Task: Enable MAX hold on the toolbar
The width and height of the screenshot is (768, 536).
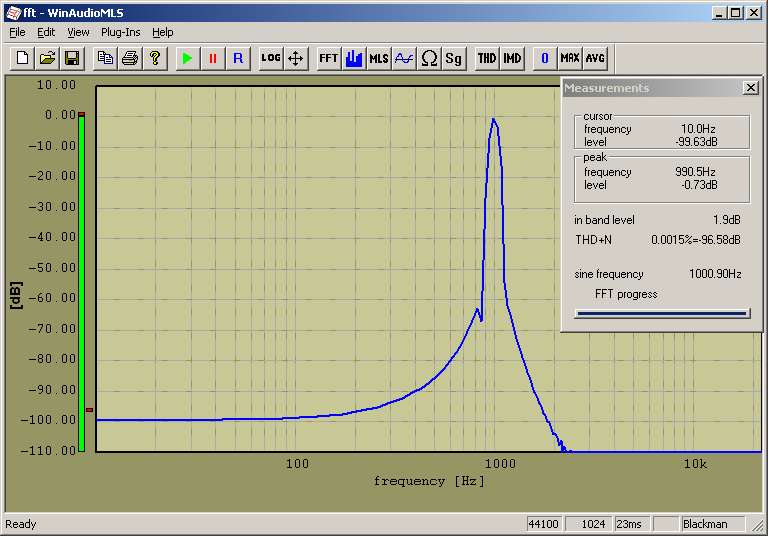Action: coord(570,58)
